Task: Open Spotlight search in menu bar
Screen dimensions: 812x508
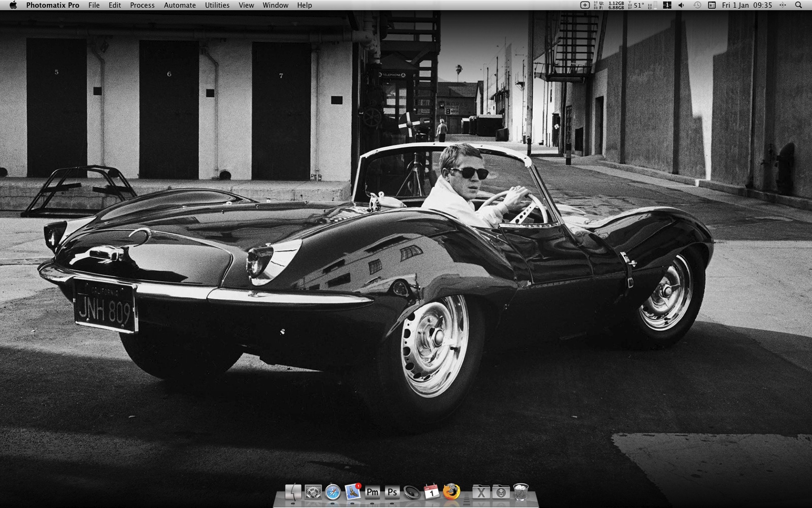Action: 798,5
